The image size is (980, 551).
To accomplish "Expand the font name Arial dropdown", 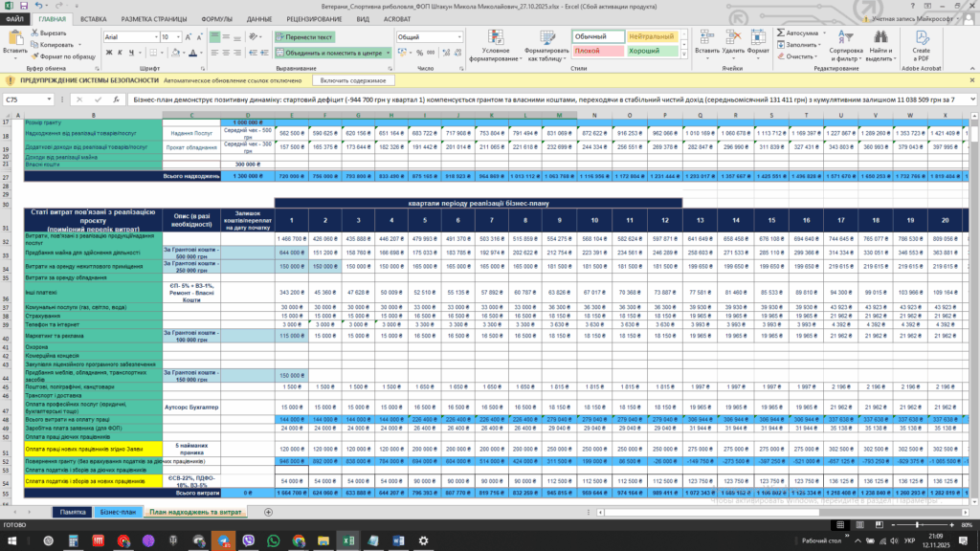I will 154,36.
